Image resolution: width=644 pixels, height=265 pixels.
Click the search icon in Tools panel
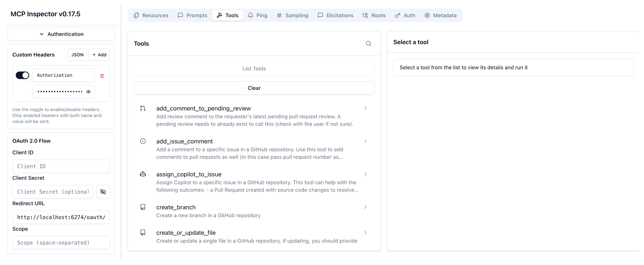pyautogui.click(x=368, y=43)
